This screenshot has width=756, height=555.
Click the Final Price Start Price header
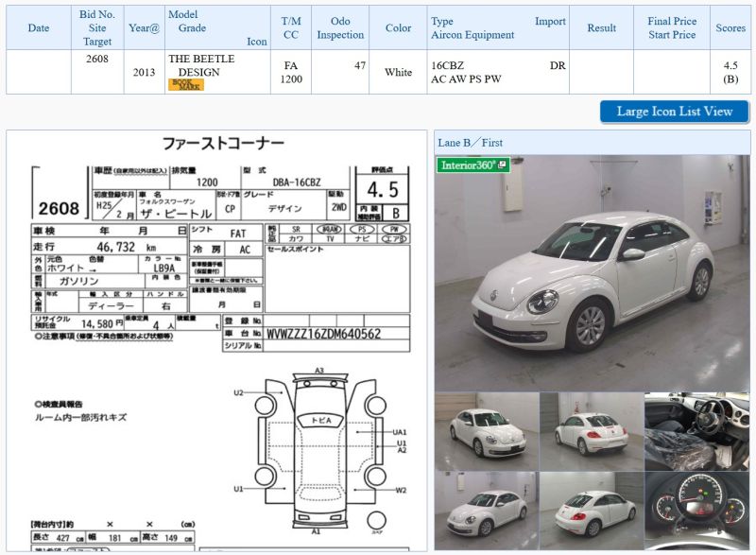(x=672, y=27)
